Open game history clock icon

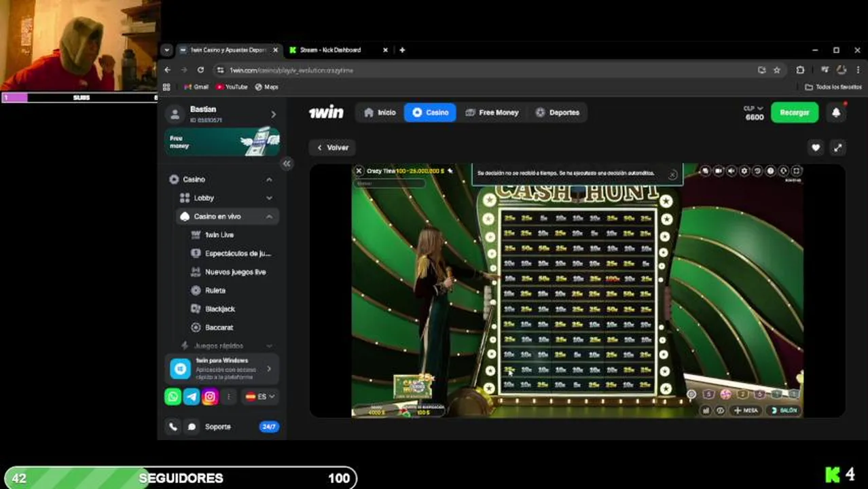(x=757, y=171)
